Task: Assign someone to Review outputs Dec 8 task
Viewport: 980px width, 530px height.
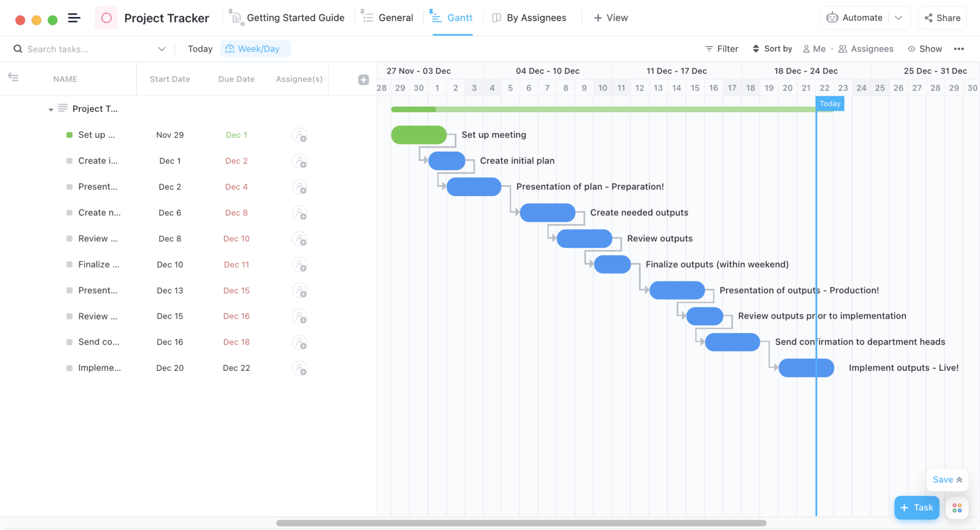Action: (300, 239)
